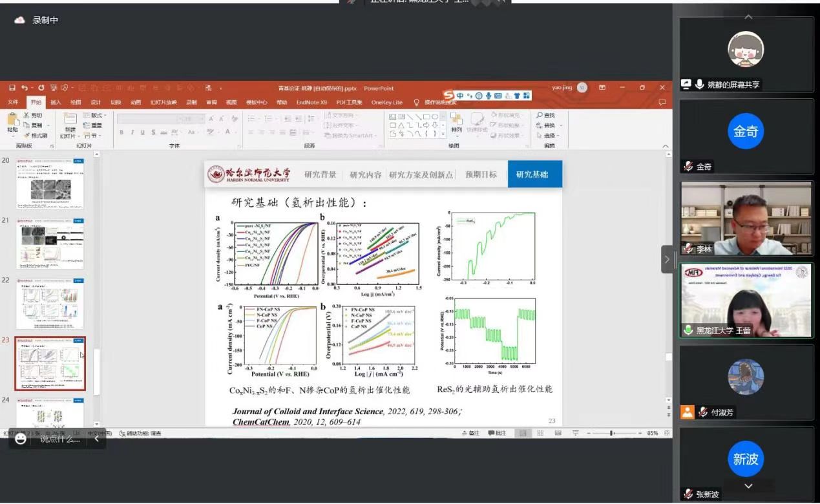Screen dimensions: 820x504
Task: Select slide 22 thumbnail in slide panel
Action: 50,303
